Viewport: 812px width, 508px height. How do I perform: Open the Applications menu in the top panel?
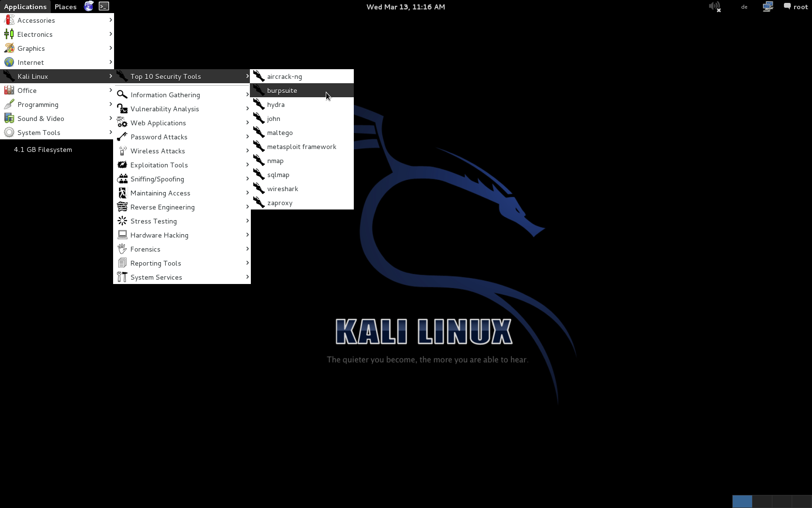pyautogui.click(x=25, y=7)
